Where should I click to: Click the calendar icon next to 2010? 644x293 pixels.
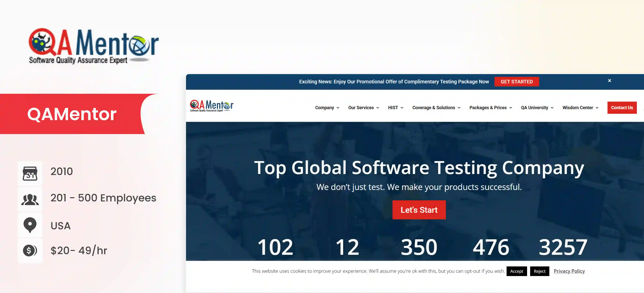[30, 173]
